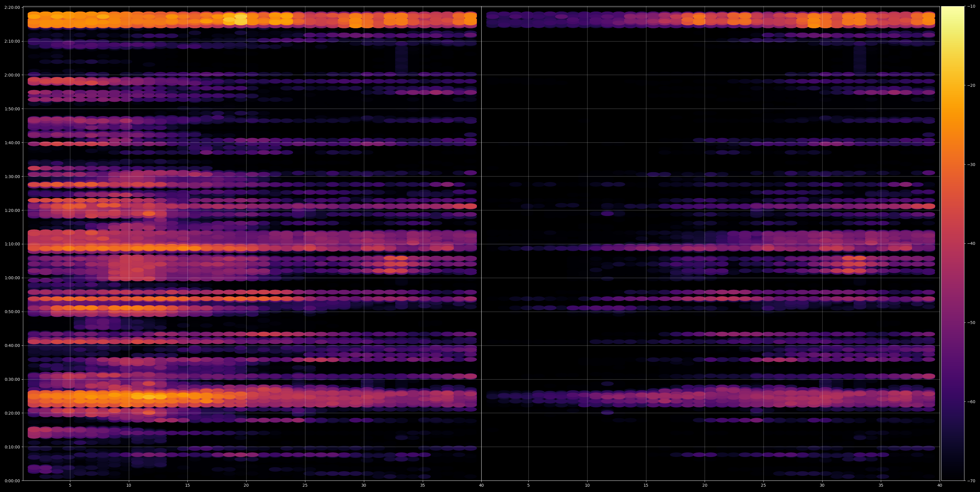The image size is (980, 492).
Task: Click the −30 colorbar tick label
Action: click(x=971, y=165)
